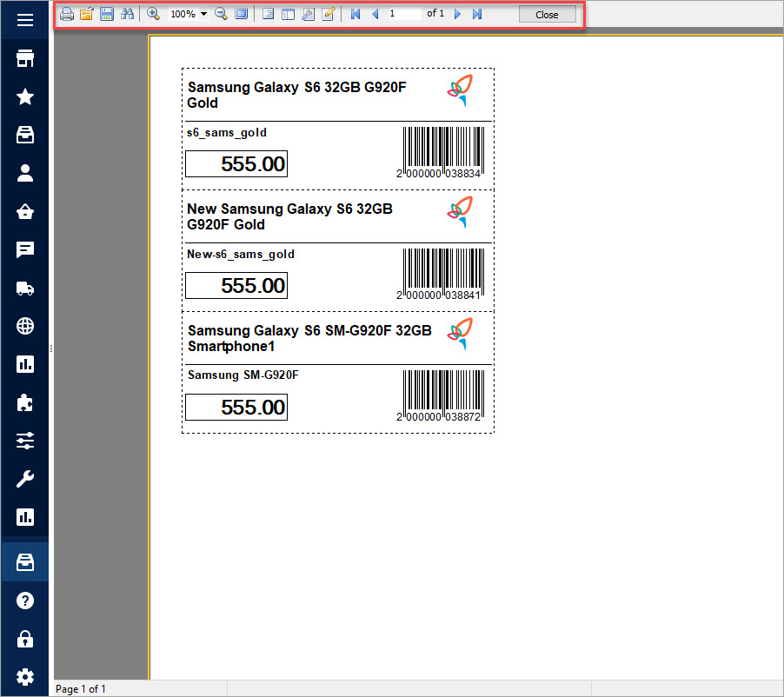The image size is (784, 697).
Task: Click the Samsung SM-G920F SKU text
Action: 243,375
